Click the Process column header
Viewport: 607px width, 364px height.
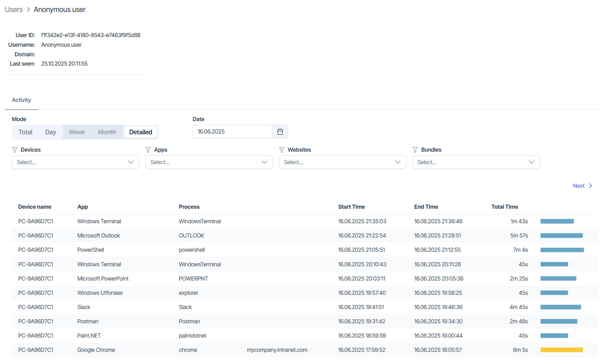189,207
